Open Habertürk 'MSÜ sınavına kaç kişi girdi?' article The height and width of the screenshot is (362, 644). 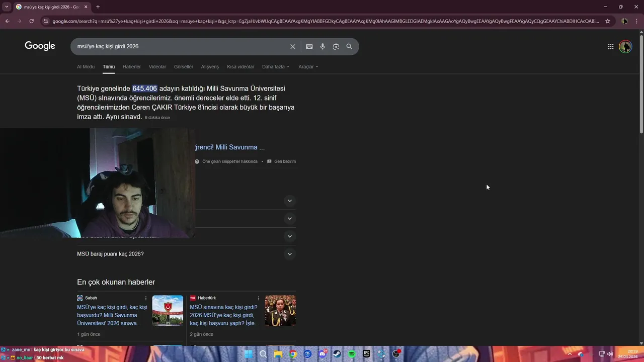225,315
